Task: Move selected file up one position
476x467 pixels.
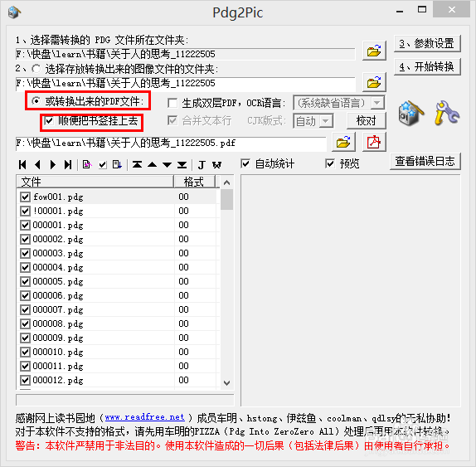Action: point(152,165)
